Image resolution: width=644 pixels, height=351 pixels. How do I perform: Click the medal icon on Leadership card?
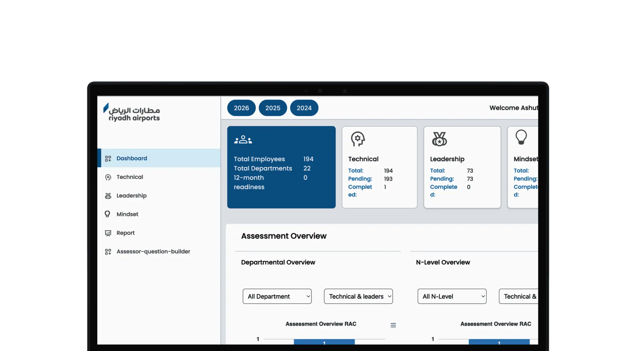coord(439,139)
